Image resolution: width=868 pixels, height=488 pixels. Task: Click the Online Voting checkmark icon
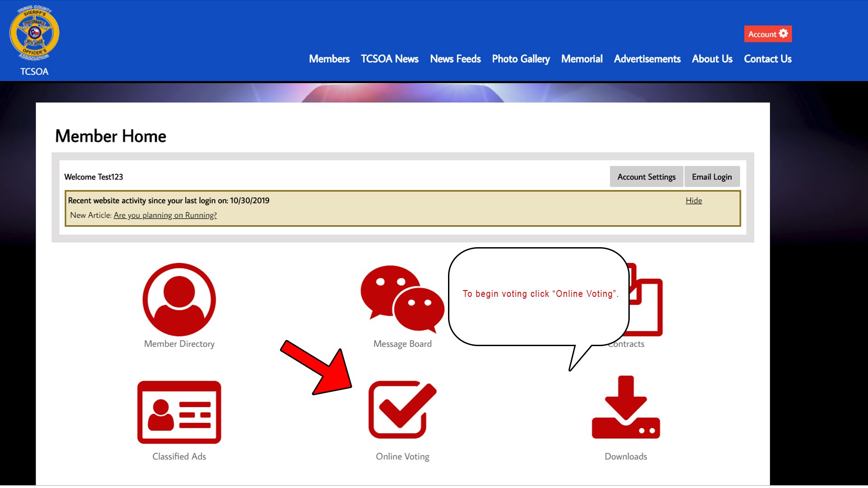click(x=402, y=410)
